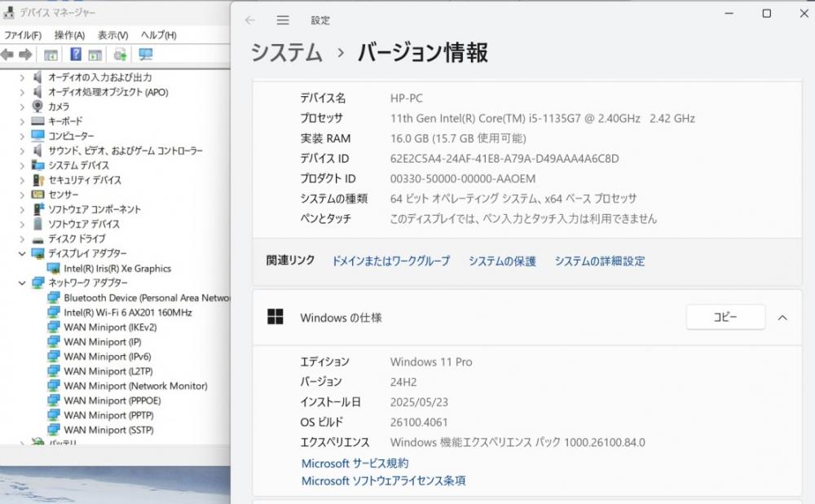Collapse the ディスプレイ アダプター tree node

point(22,253)
